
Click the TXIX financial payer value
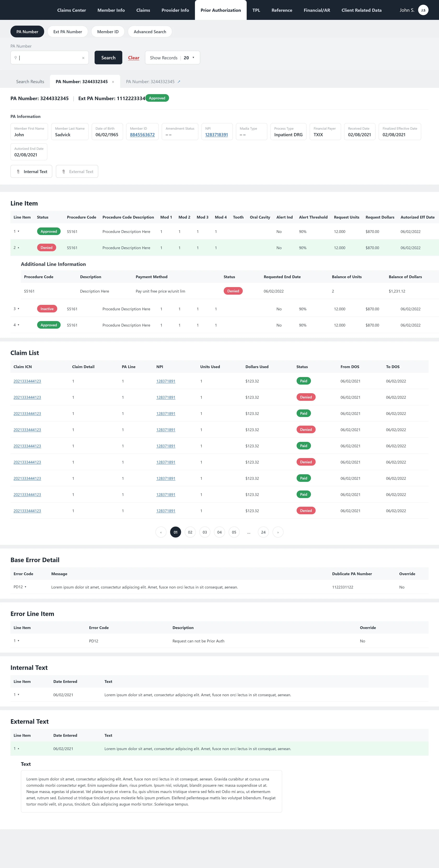tap(318, 135)
